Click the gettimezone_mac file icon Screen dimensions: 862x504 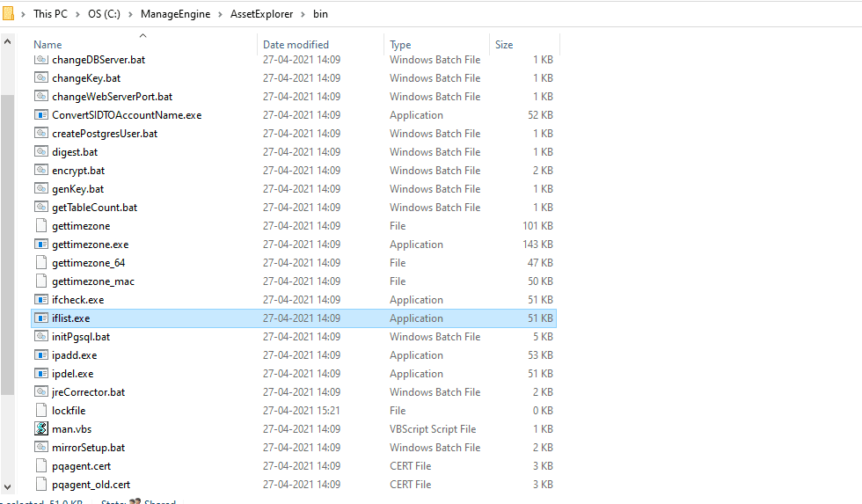coord(41,281)
